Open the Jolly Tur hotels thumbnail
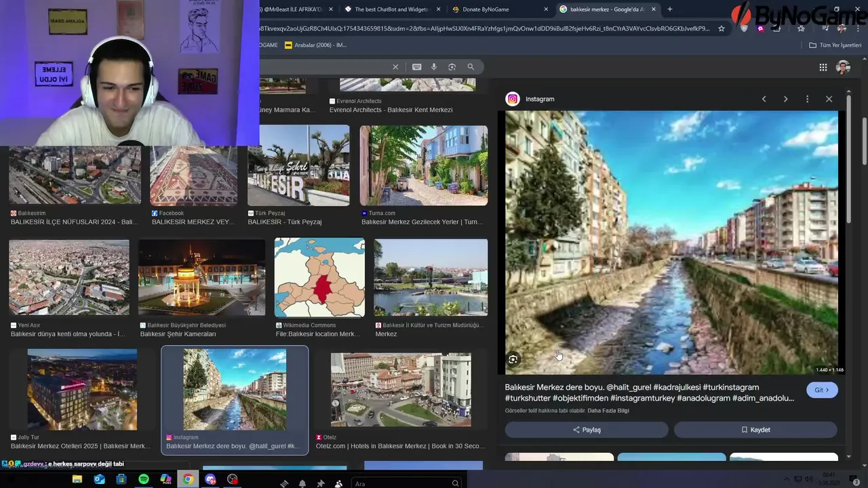 [x=82, y=390]
